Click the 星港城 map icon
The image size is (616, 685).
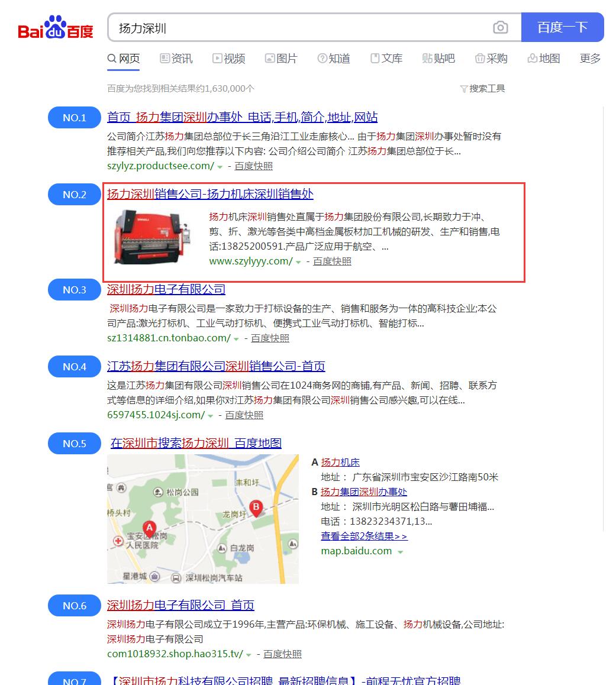pyautogui.click(x=154, y=576)
